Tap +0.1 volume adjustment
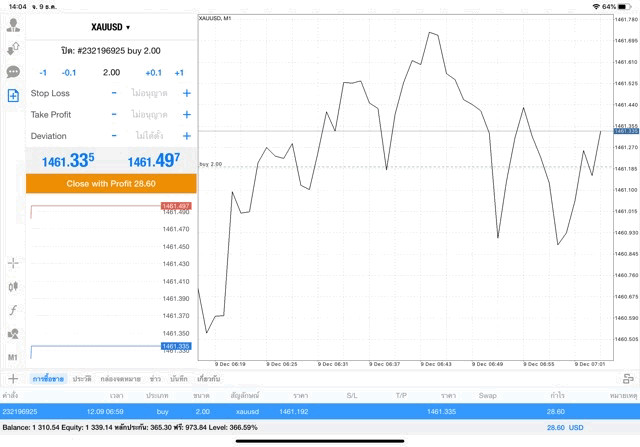Viewport: 640px width, 447px height. (153, 72)
